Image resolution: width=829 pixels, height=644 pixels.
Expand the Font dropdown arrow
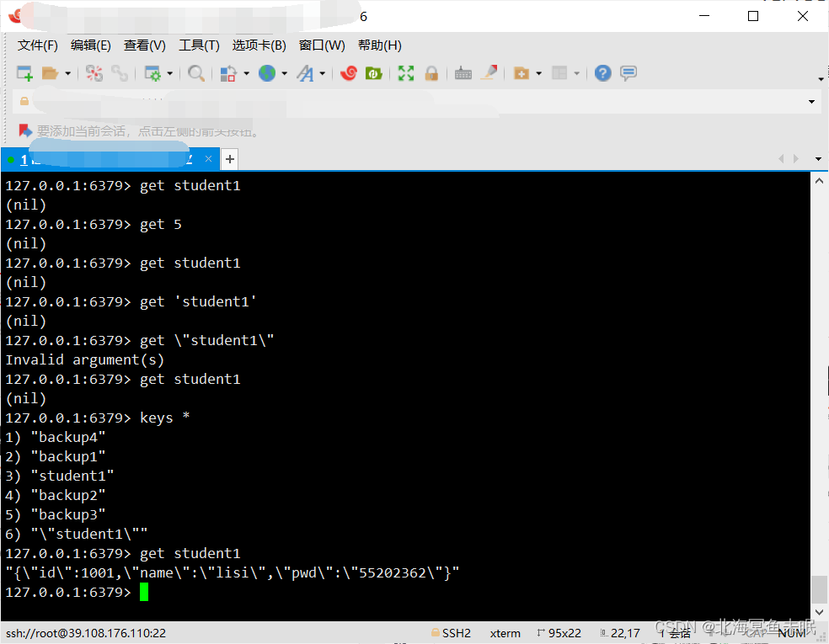(x=322, y=73)
